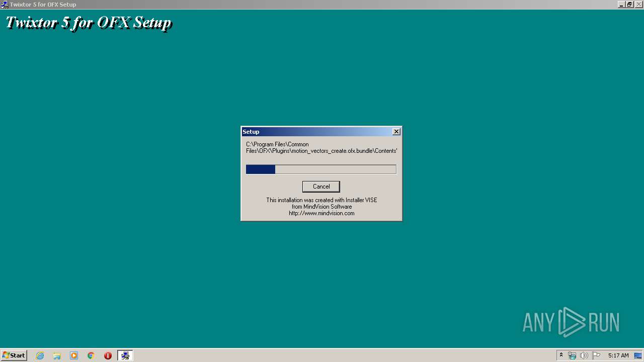Viewport: 644px width, 362px height.
Task: Minimize the Twixtor 5 for OFX Setup window
Action: (x=621, y=5)
